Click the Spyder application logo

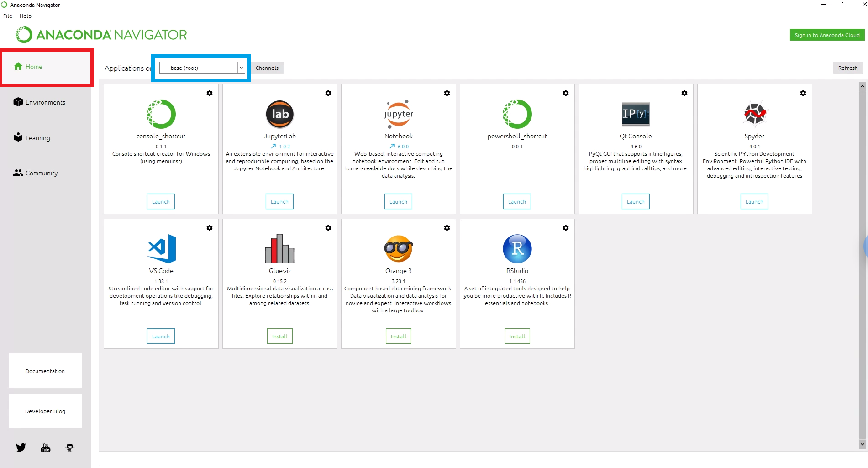[754, 114]
